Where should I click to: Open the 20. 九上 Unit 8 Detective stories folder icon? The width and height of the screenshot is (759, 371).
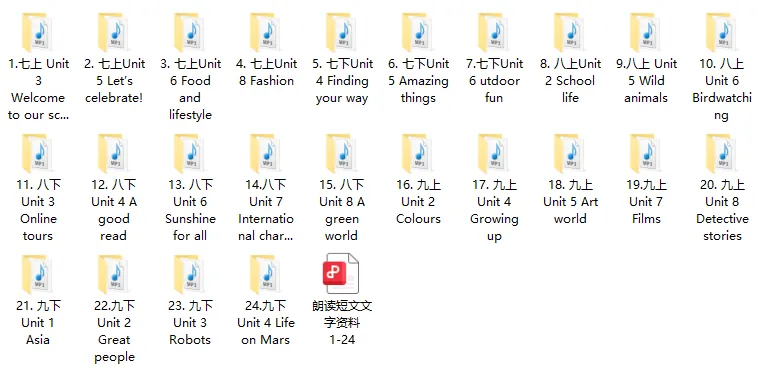tap(722, 154)
